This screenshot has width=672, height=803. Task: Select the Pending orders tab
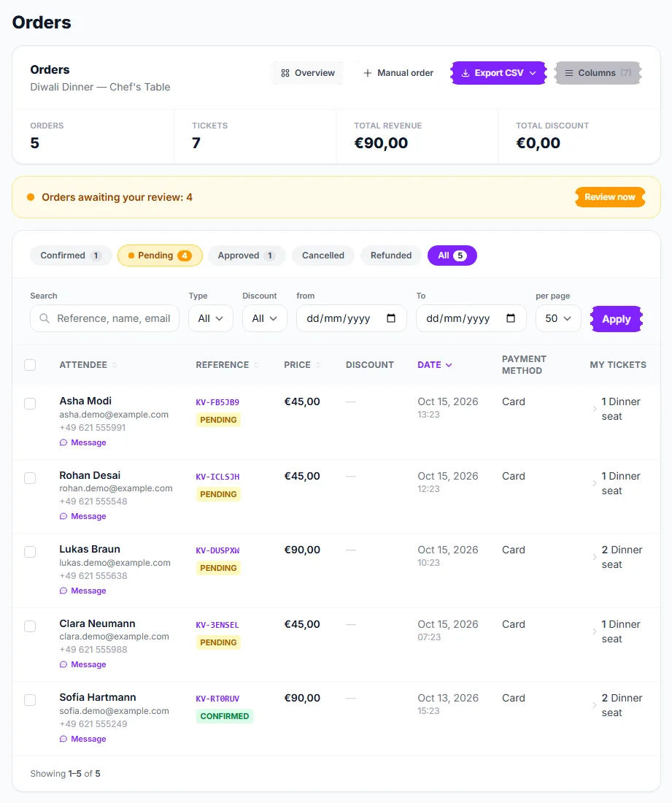160,255
